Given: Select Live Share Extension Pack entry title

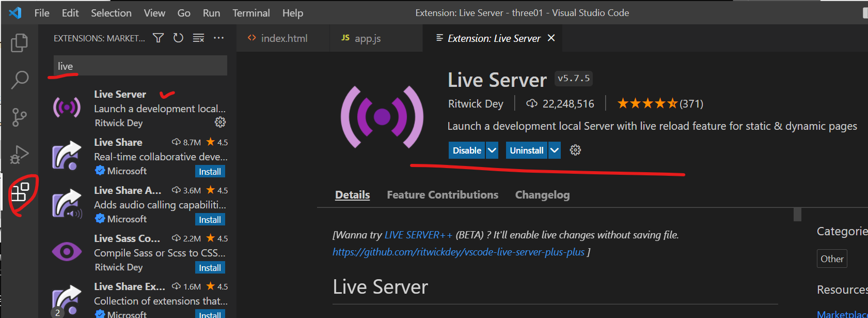Looking at the screenshot, I should click(130, 286).
